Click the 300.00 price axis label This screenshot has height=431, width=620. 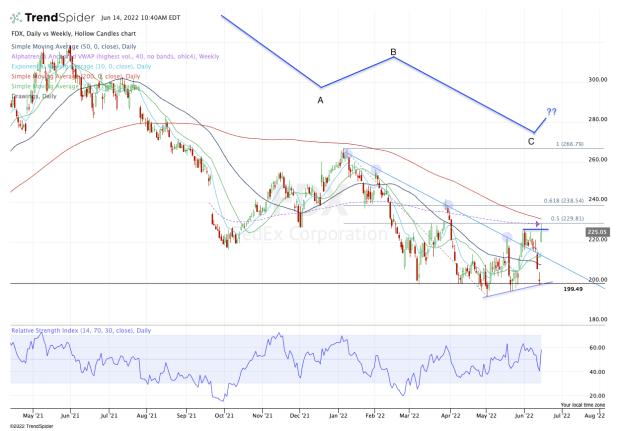(598, 79)
